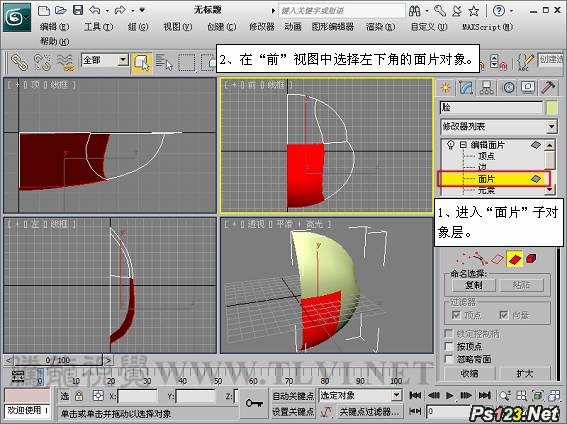Activate the Select Object tool
The width and height of the screenshot is (567, 424).
click(x=141, y=63)
